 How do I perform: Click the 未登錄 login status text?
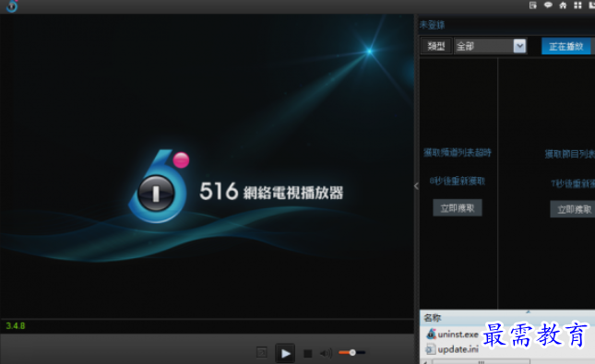[x=432, y=25]
